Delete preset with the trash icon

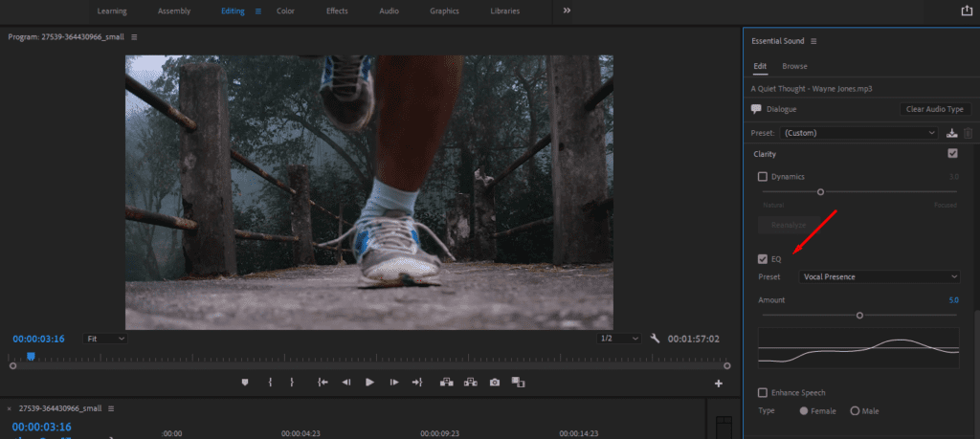[969, 133]
